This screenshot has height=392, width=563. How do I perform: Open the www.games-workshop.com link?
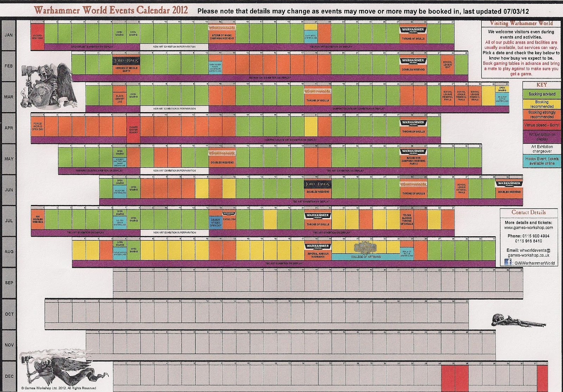point(529,227)
